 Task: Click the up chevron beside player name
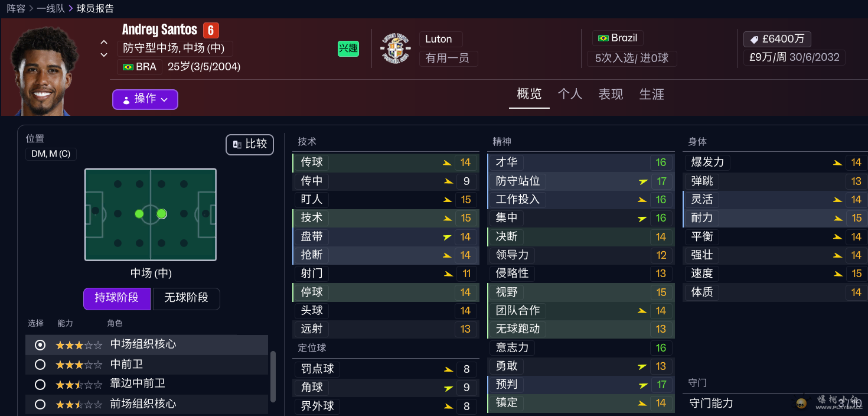click(x=104, y=42)
